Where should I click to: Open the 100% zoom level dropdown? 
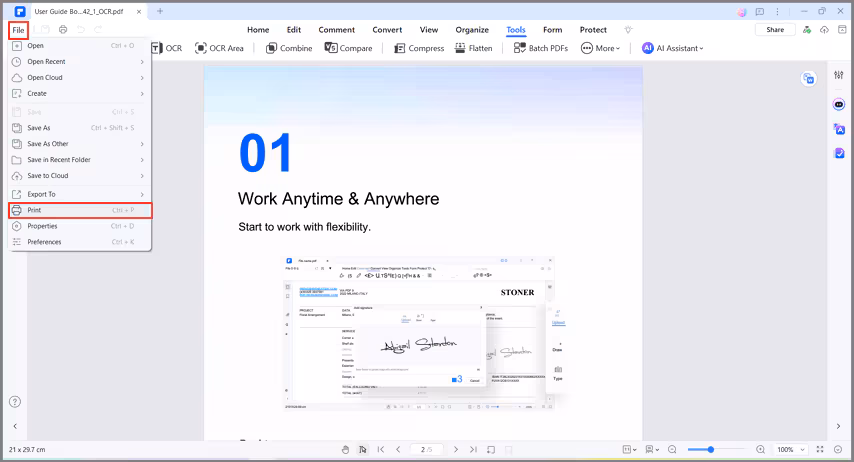coord(791,449)
